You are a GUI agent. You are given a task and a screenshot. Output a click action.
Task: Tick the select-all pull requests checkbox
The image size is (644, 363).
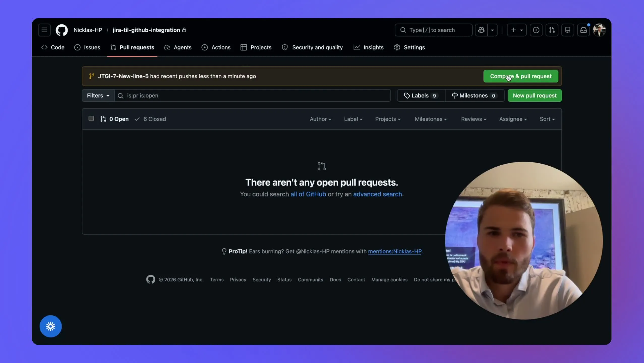[91, 118]
